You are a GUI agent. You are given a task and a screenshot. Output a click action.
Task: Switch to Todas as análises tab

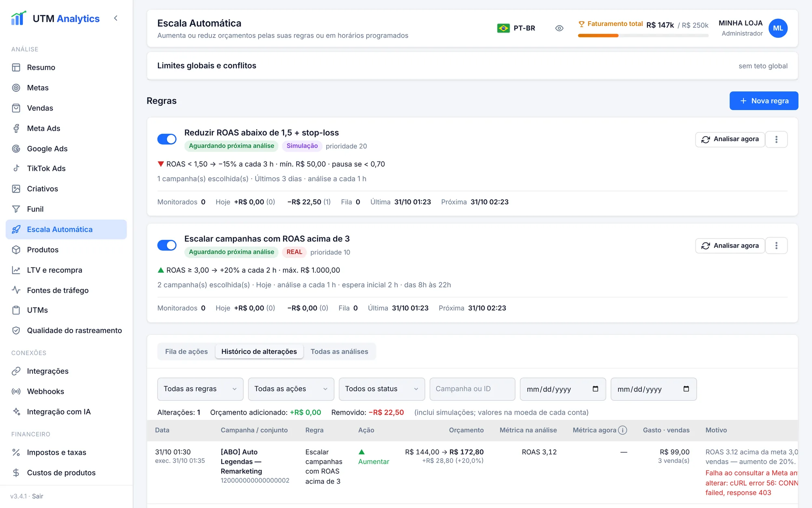point(339,352)
